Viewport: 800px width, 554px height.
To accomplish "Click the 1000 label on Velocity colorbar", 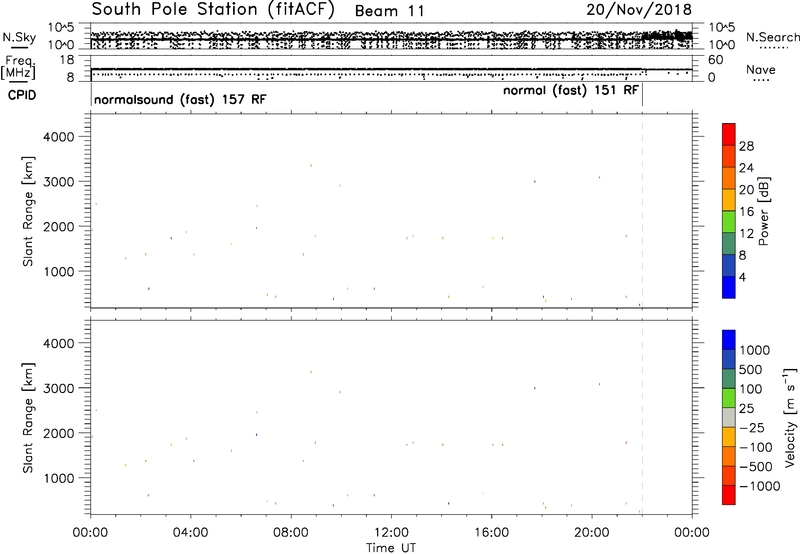I will (755, 350).
